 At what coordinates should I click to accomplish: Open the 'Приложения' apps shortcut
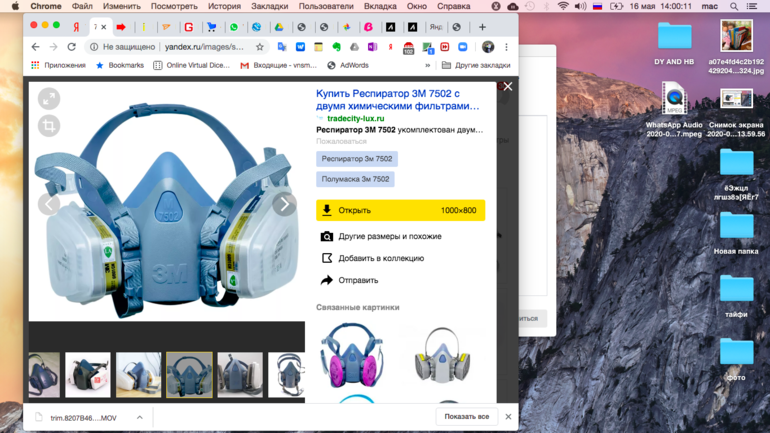[58, 65]
